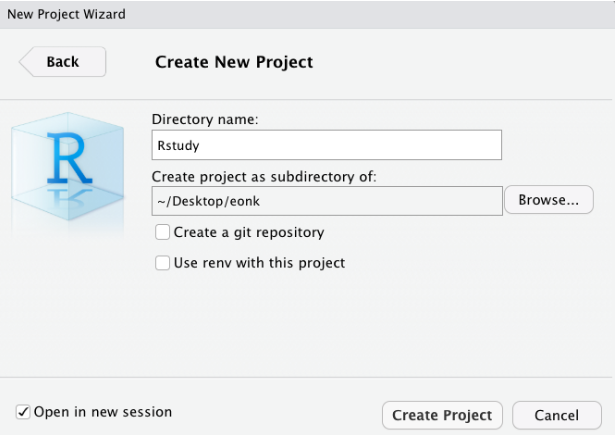Cancel the New Project Wizard
The width and height of the screenshot is (615, 435).
point(556,415)
